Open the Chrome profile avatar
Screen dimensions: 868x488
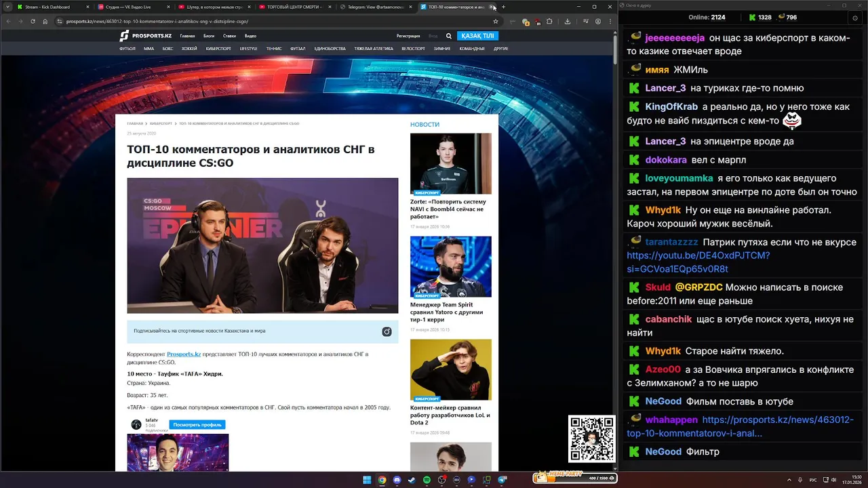[x=597, y=21]
